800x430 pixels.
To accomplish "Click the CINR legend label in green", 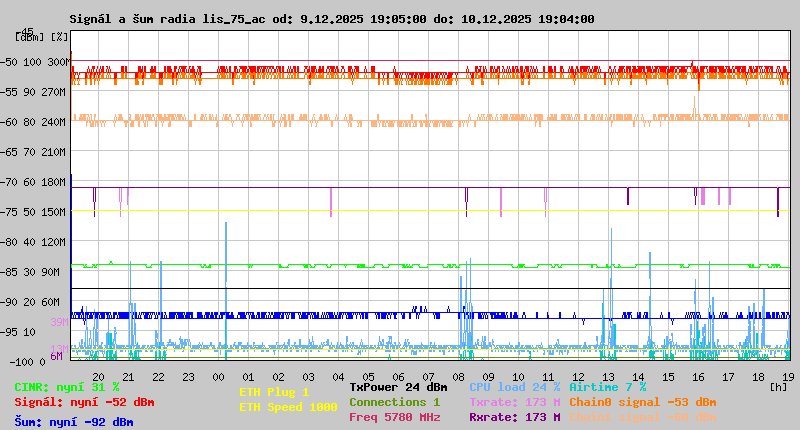I will click(66, 387).
